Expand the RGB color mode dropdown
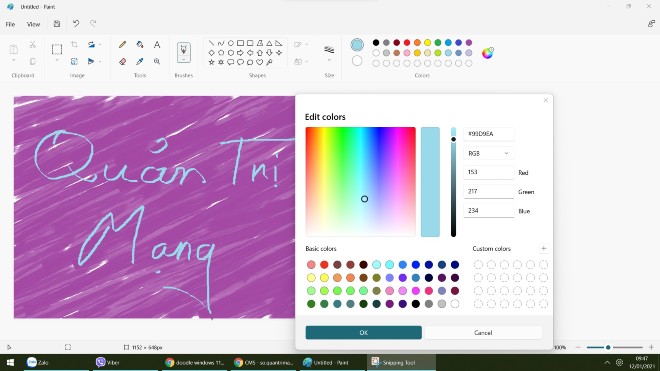Viewport: 660px width, 371px height. pos(489,153)
